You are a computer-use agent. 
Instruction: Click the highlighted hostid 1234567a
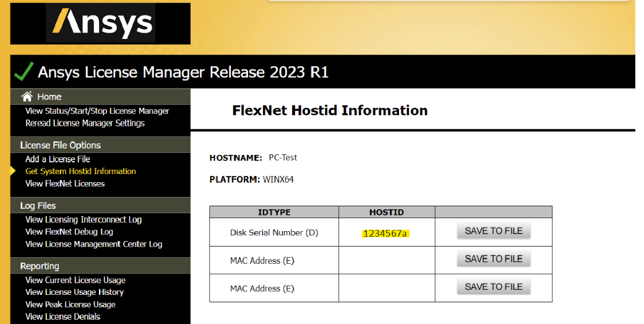click(x=387, y=234)
